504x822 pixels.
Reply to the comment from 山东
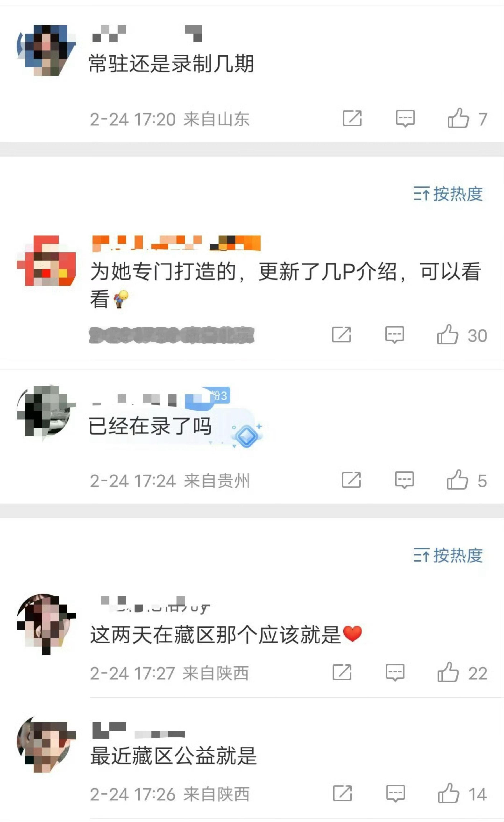coord(405,118)
